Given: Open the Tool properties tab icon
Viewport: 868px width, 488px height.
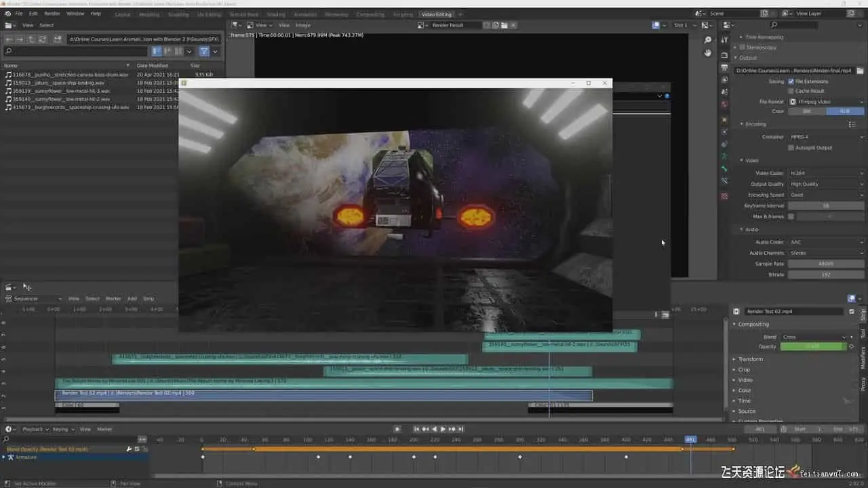Looking at the screenshot, I should pyautogui.click(x=724, y=41).
